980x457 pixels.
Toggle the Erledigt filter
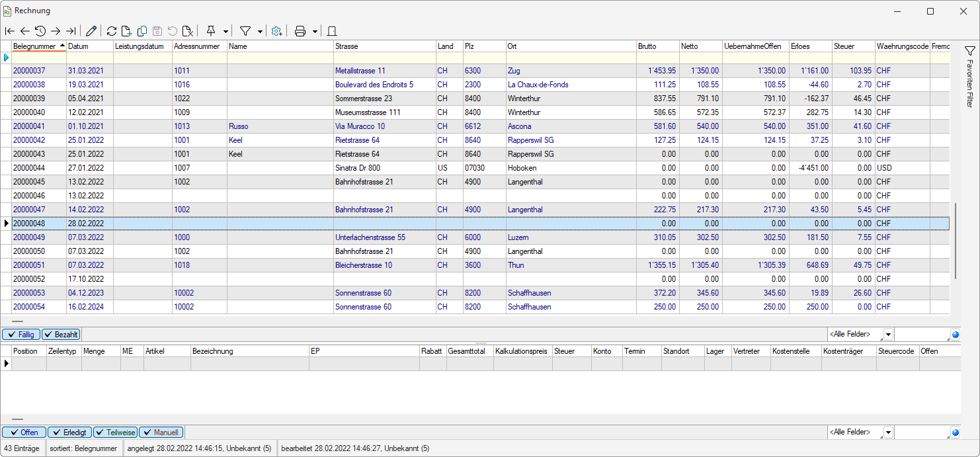click(x=69, y=433)
